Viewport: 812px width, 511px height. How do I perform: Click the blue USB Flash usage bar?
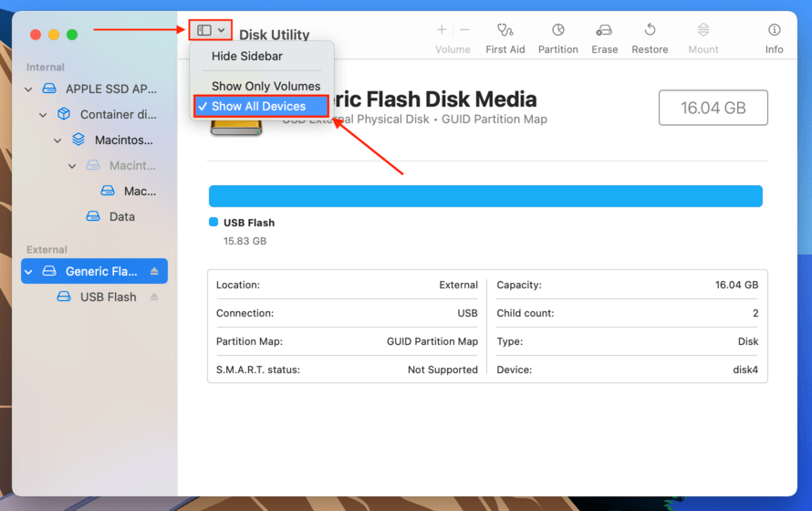coord(485,196)
